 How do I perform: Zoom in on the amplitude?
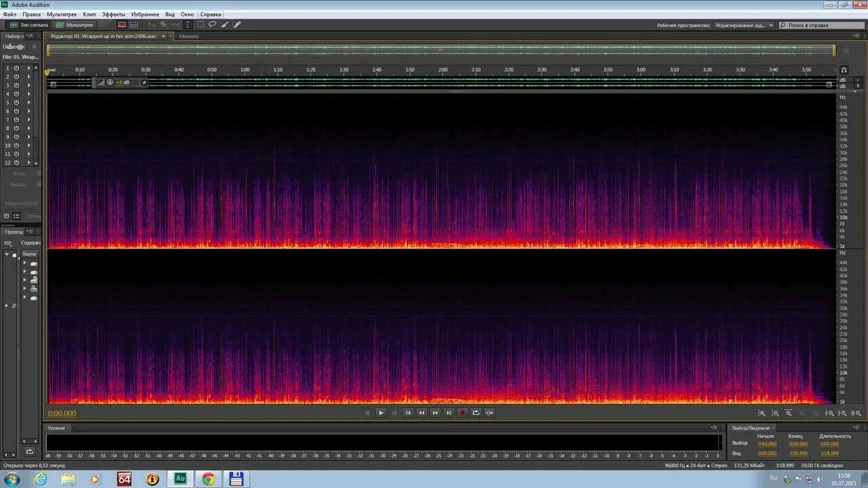(x=762, y=413)
